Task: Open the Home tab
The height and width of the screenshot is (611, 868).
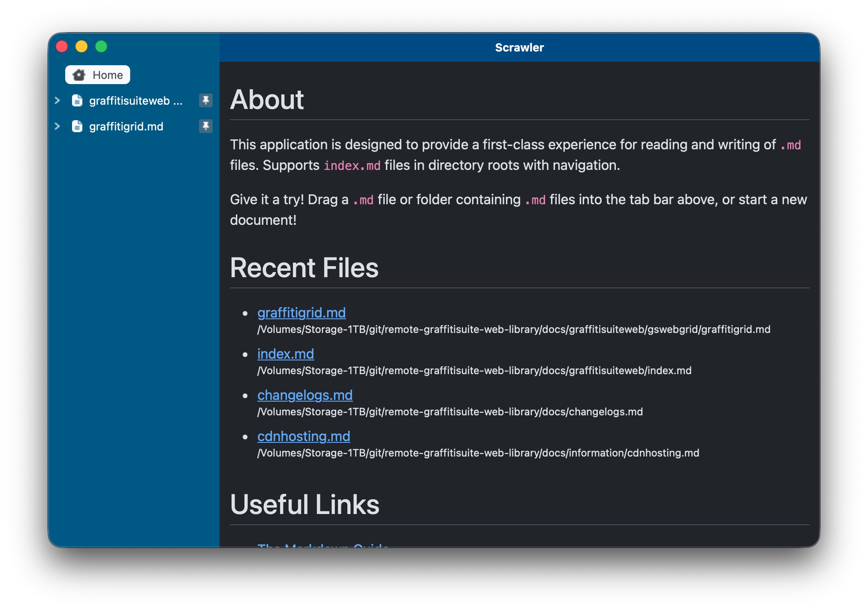Action: coord(97,75)
